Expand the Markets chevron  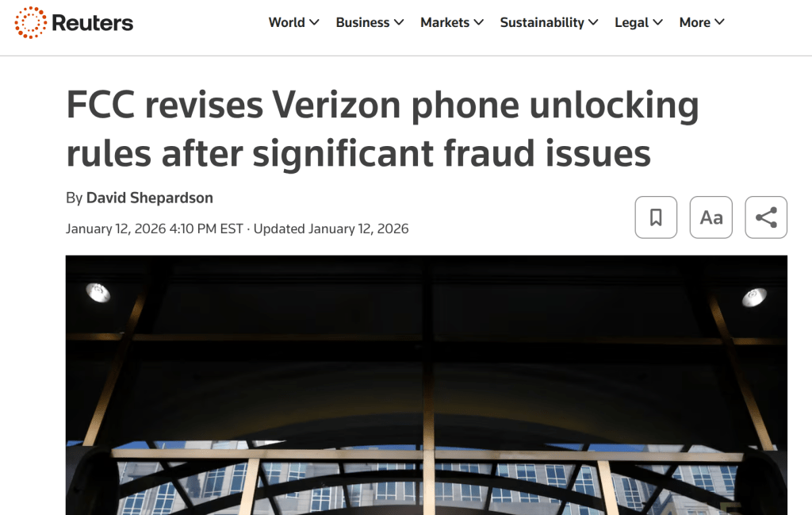479,22
